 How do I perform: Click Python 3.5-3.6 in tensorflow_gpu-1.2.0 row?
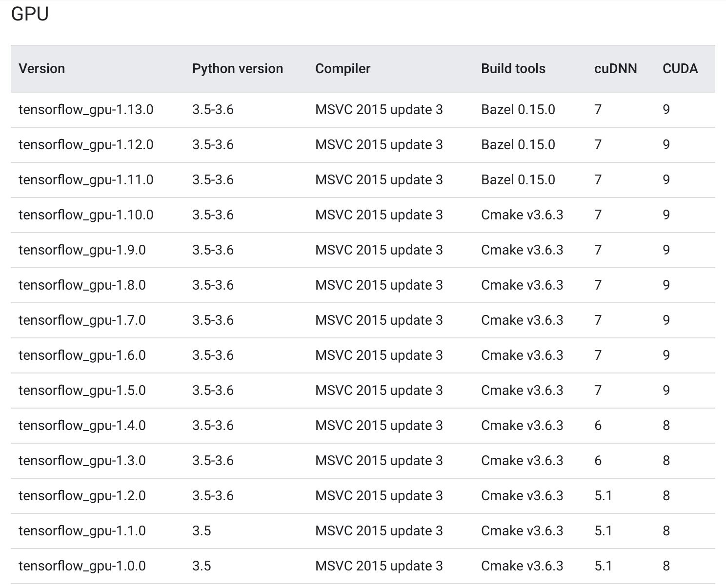click(x=213, y=495)
